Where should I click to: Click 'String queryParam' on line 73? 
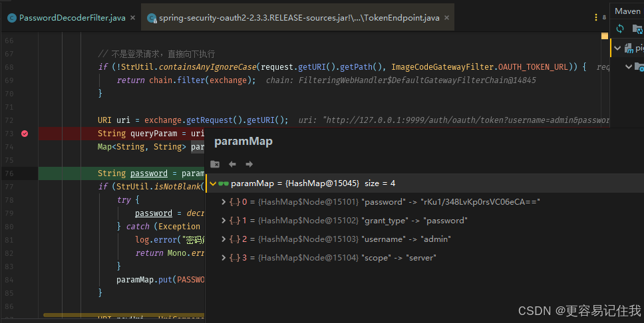[137, 134]
